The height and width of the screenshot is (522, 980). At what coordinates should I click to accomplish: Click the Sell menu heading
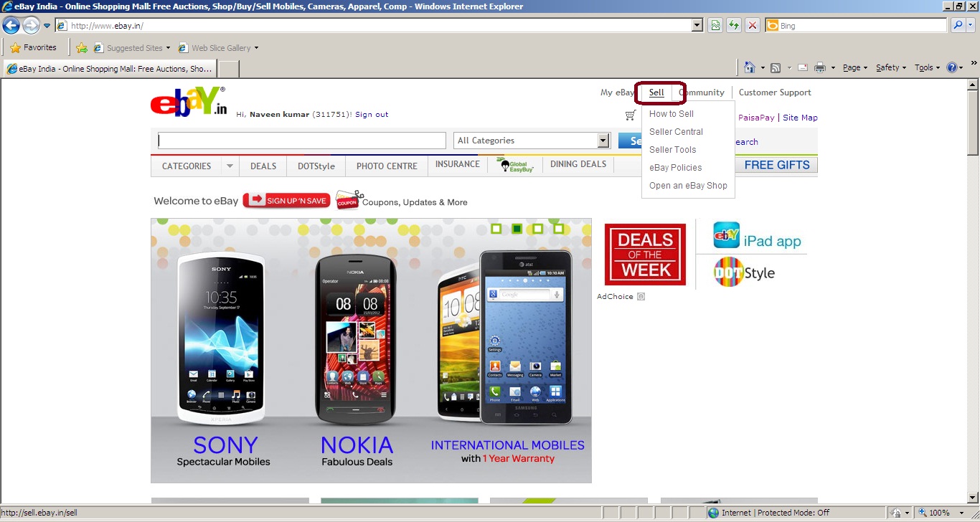tap(656, 92)
